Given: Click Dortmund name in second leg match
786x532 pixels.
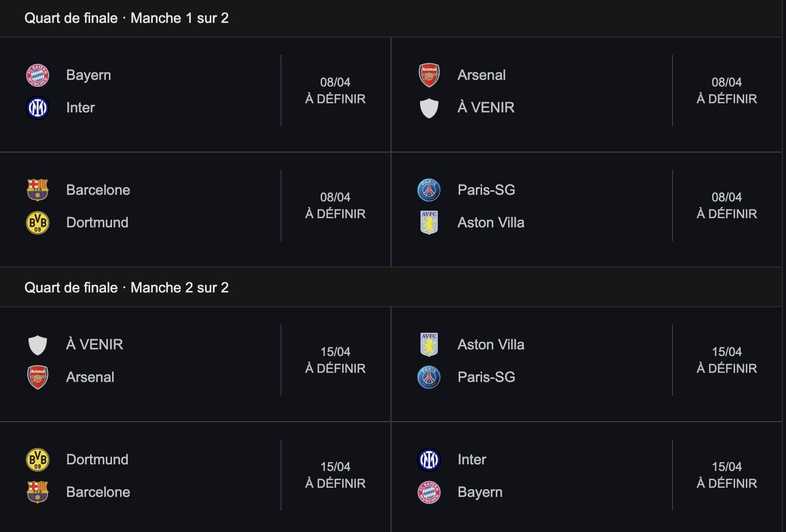Looking at the screenshot, I should click(x=97, y=460).
